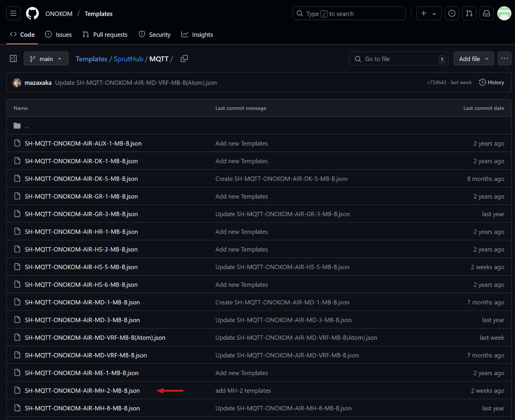Open SH-MQTT-ONOKOM-AIR-DK-1-MB-B.json file
Screen dimensions: 515x420
[x=81, y=161]
